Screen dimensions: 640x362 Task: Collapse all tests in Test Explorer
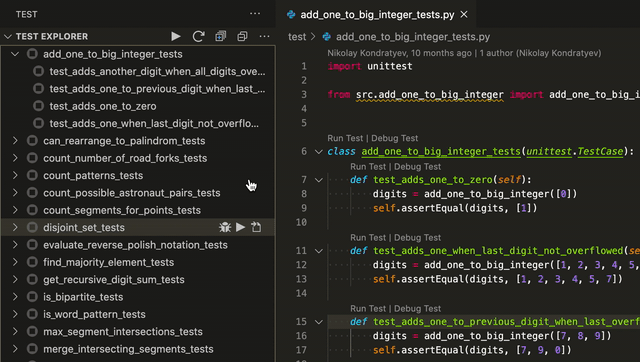click(242, 36)
